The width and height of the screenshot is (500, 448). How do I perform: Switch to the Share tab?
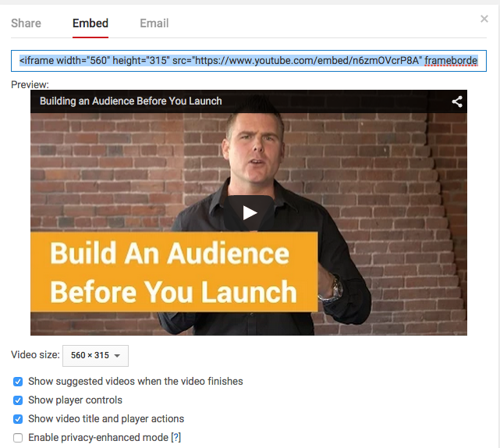click(x=27, y=23)
